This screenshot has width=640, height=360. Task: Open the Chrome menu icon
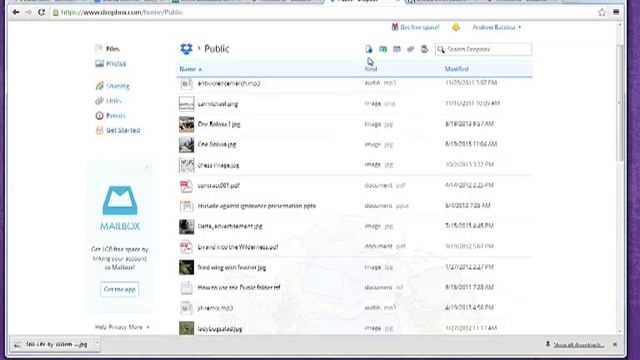(x=616, y=12)
